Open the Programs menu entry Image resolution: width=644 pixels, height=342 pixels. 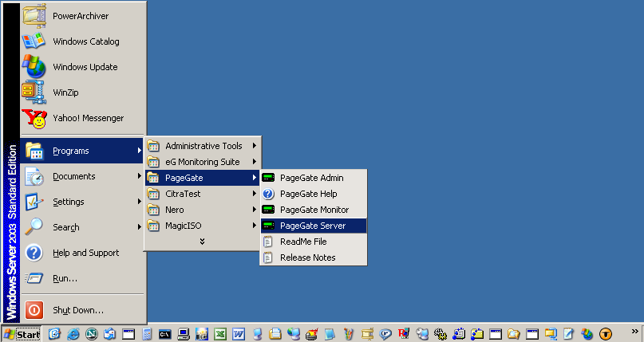coord(82,151)
